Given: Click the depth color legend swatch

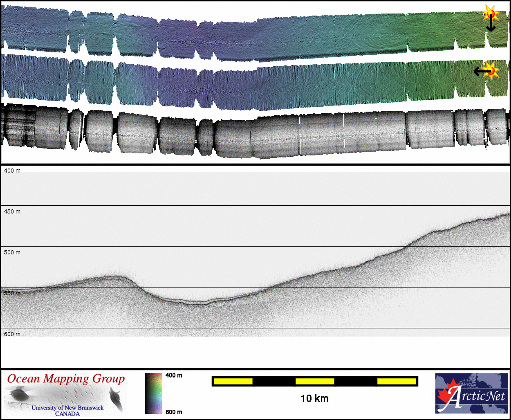Looking at the screenshot, I should coord(153,393).
